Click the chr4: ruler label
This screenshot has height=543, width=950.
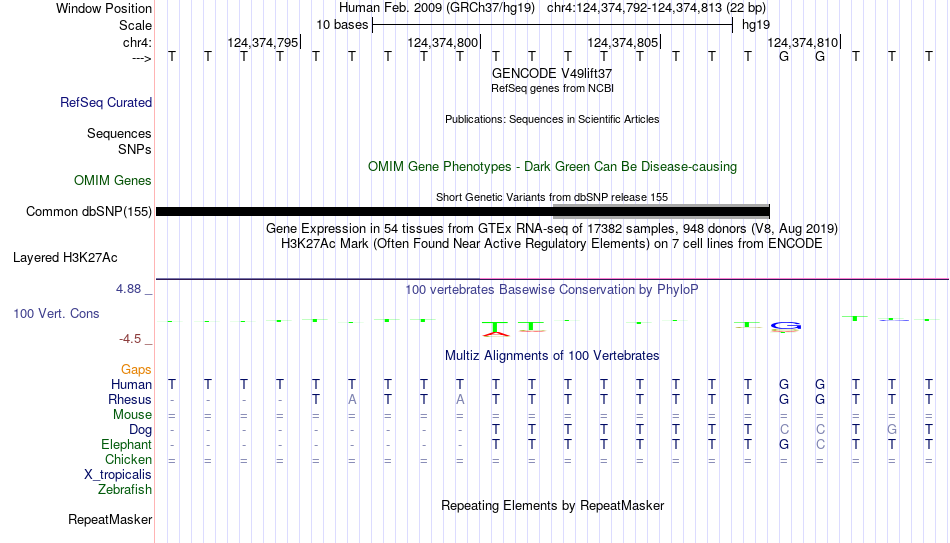(137, 42)
